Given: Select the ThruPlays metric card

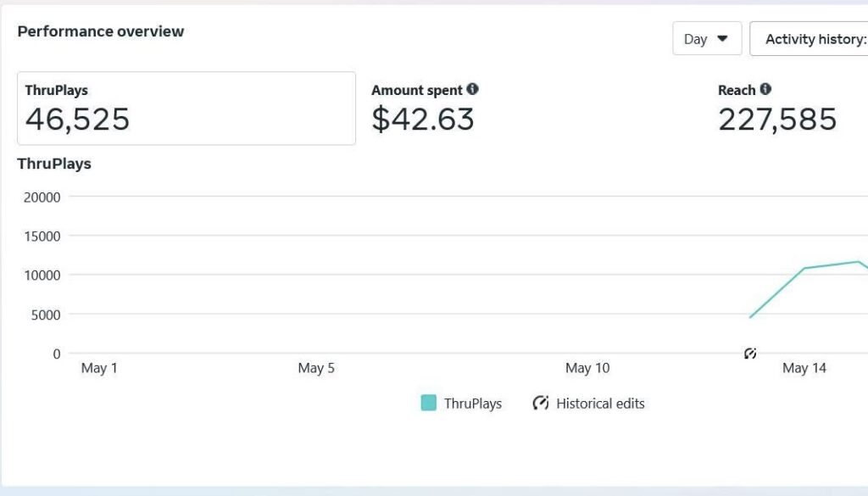Looking at the screenshot, I should 186,109.
